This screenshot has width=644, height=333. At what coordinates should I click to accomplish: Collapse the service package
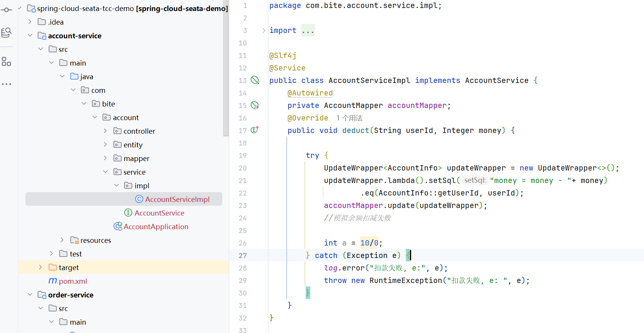pos(105,172)
